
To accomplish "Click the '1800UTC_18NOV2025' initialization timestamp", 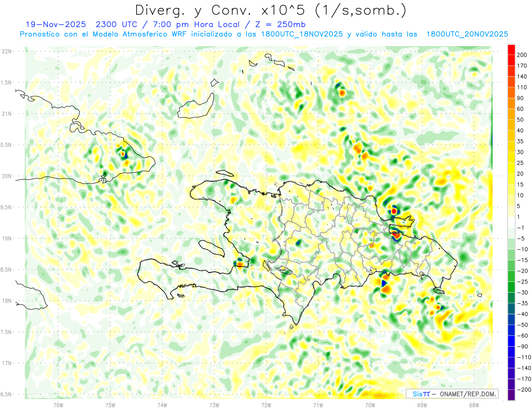I will [x=301, y=34].
